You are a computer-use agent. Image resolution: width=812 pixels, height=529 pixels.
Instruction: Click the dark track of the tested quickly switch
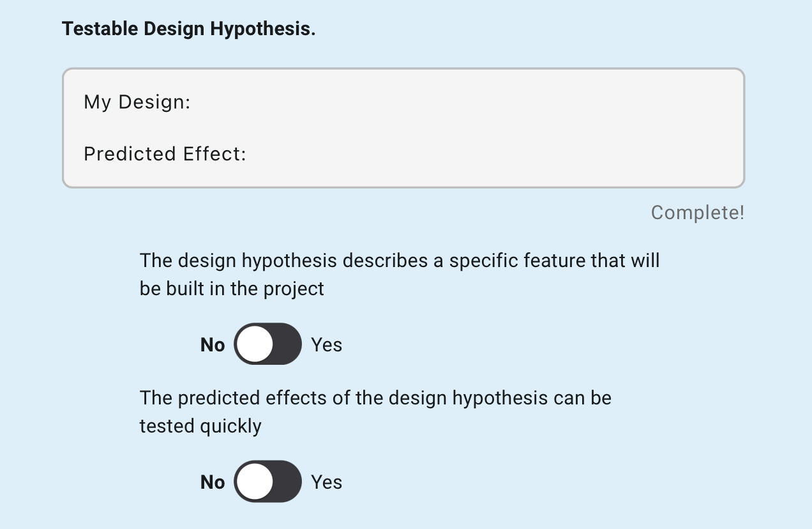tap(287, 482)
